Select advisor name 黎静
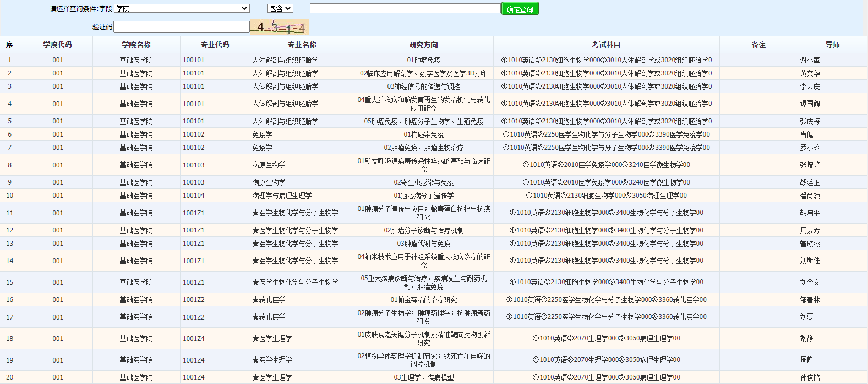 coord(807,338)
